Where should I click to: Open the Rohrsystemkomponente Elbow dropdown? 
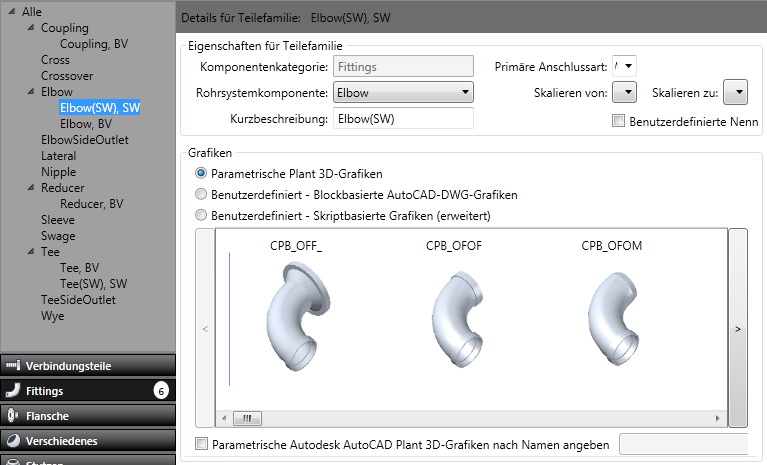403,92
